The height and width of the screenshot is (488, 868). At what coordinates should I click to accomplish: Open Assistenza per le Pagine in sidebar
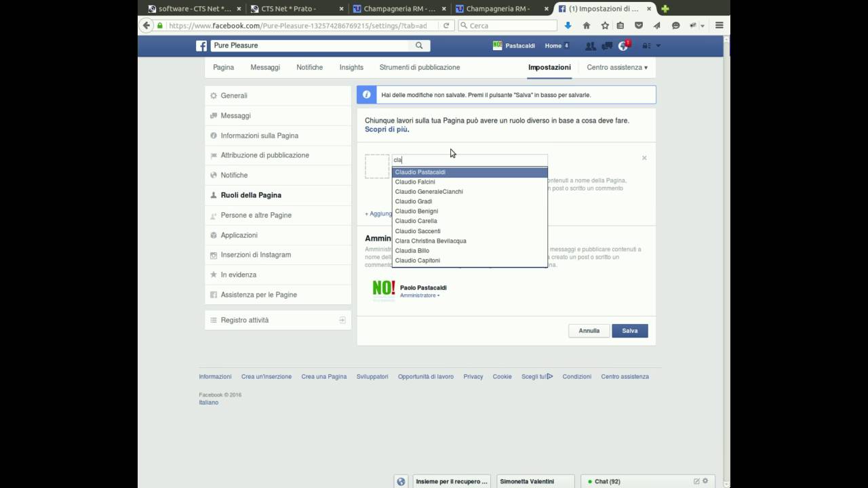click(278, 295)
